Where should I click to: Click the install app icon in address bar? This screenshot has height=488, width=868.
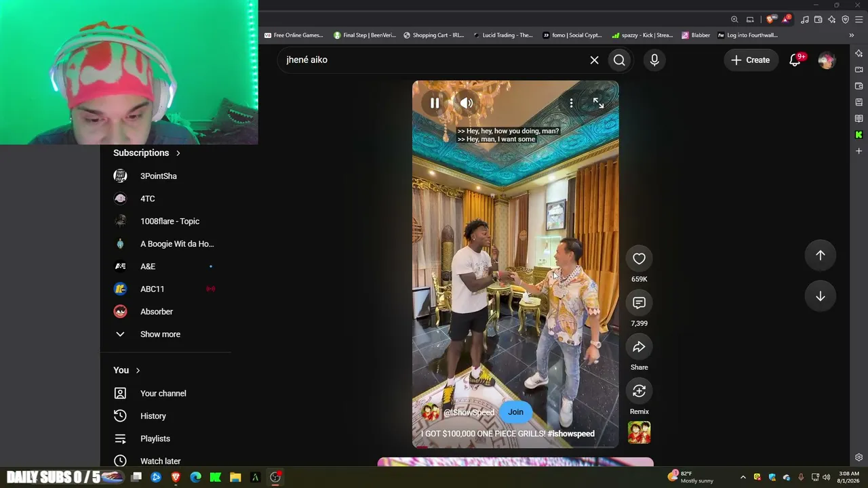coord(750,20)
